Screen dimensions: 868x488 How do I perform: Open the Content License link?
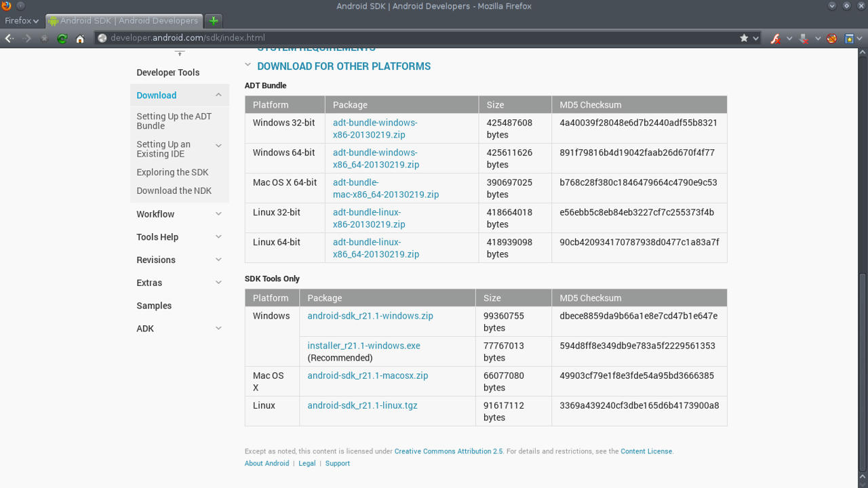tap(646, 451)
